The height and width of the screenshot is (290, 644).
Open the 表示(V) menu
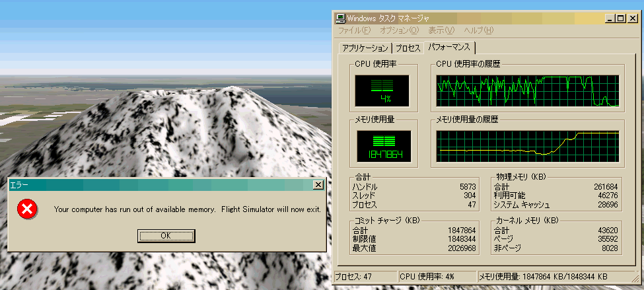click(441, 30)
